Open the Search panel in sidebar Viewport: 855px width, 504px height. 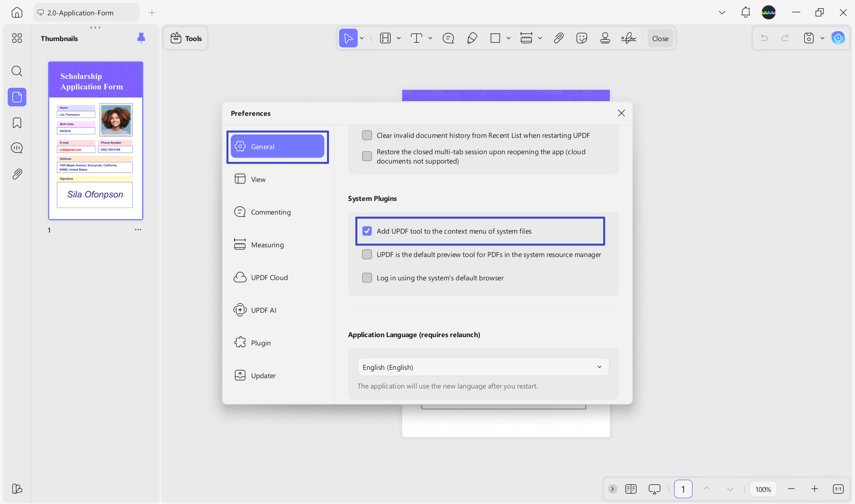click(17, 71)
